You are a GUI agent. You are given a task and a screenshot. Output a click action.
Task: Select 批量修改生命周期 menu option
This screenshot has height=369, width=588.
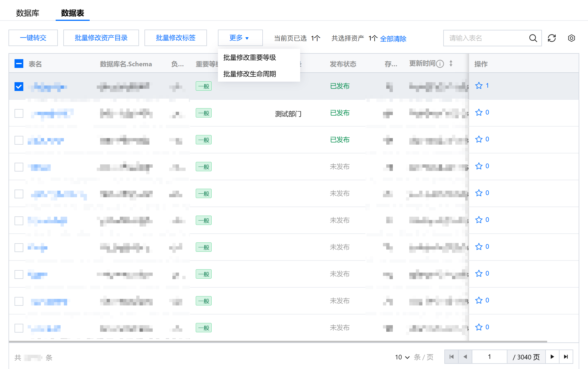click(x=249, y=74)
